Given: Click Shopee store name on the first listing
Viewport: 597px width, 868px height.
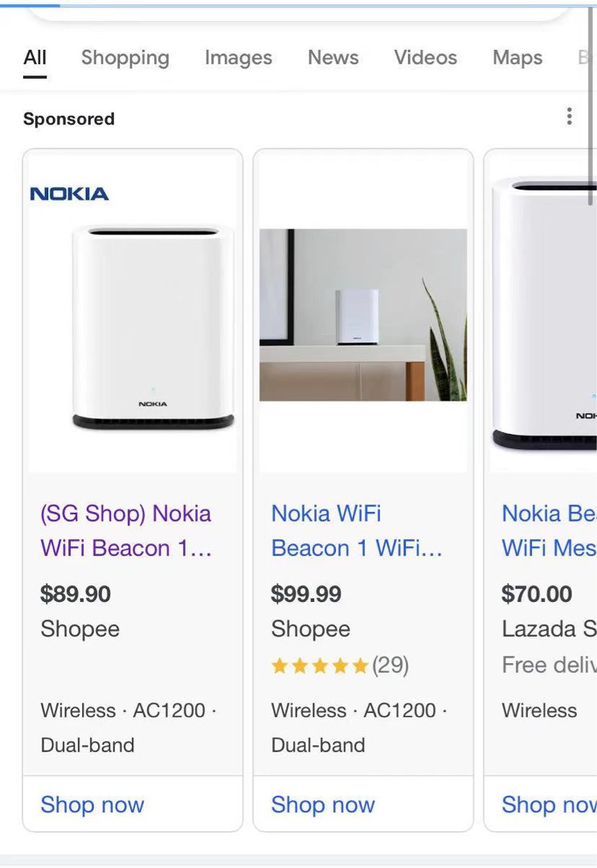Looking at the screenshot, I should 80,628.
